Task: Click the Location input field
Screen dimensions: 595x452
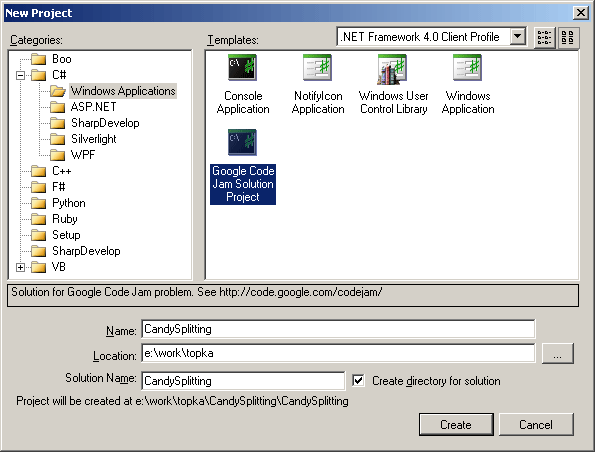Action: (338, 353)
